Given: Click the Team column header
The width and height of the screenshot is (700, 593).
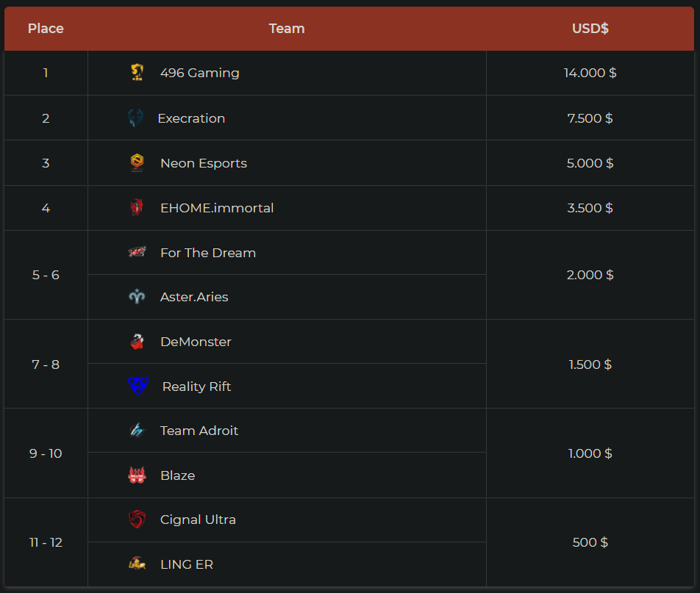Looking at the screenshot, I should pos(287,29).
